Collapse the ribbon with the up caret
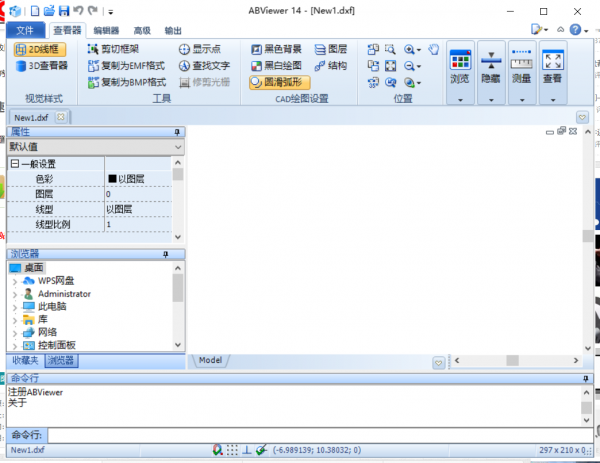 coord(560,30)
